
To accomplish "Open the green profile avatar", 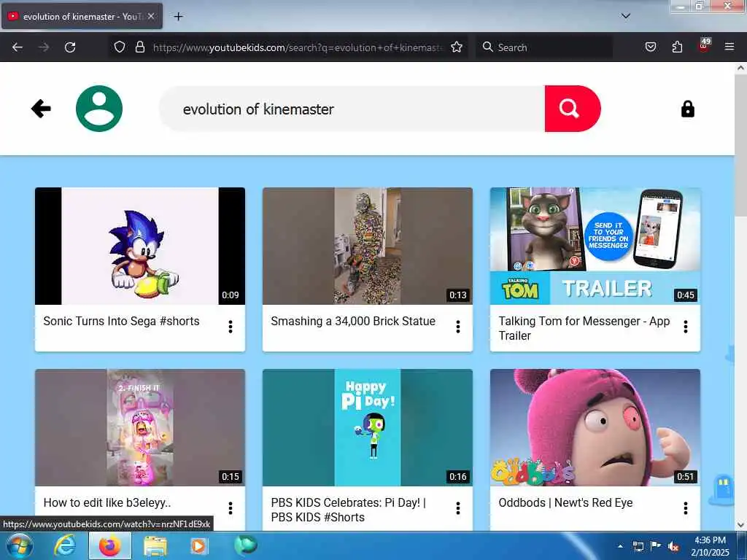I will tap(99, 109).
